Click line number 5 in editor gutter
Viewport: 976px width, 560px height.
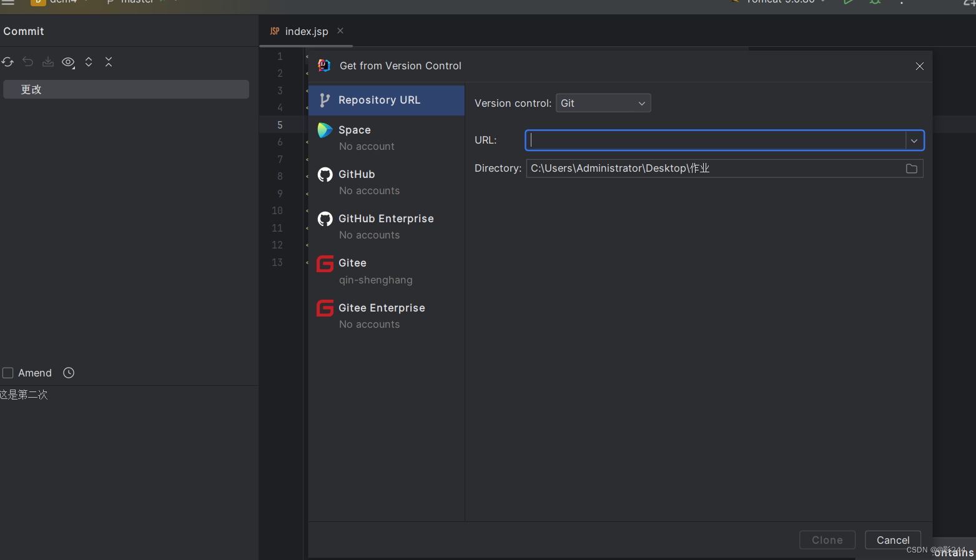[x=280, y=125]
